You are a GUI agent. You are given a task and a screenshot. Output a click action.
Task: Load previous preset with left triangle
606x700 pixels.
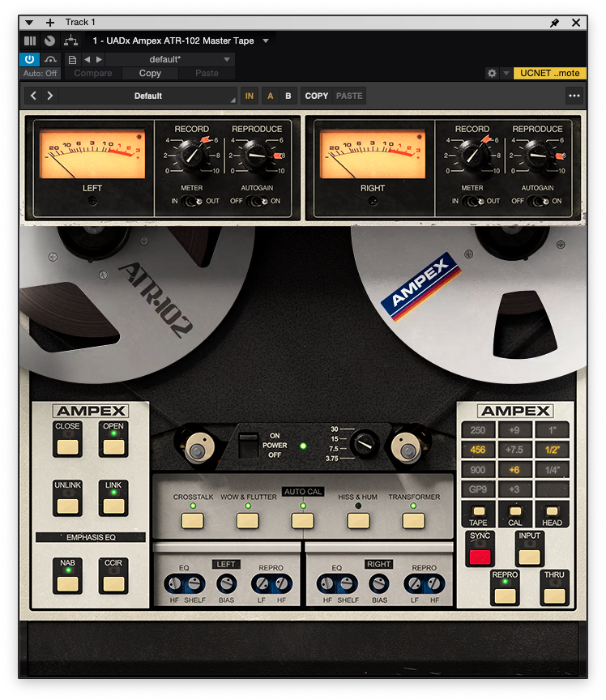click(x=87, y=59)
